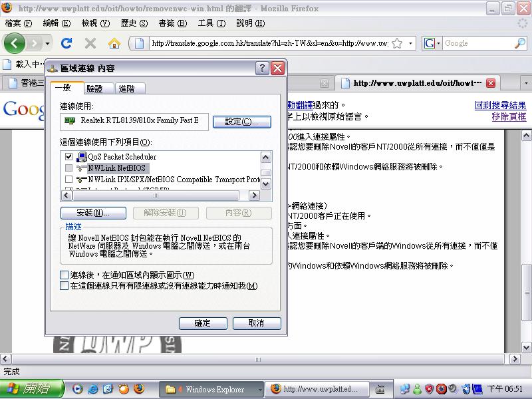Click the URL address bar field
Screen dimensions: 532x399
click(x=269, y=43)
